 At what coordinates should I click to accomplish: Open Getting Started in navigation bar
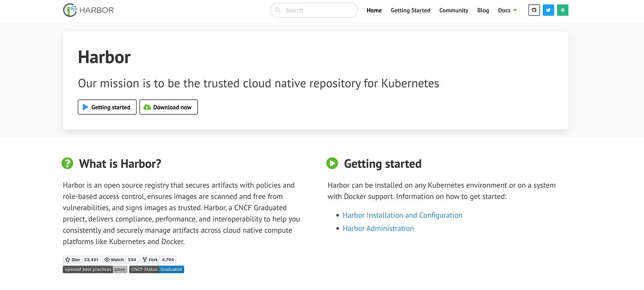410,10
